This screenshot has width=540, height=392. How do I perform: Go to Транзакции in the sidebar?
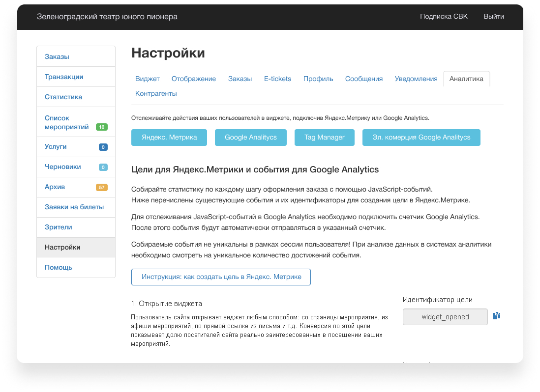pos(76,77)
